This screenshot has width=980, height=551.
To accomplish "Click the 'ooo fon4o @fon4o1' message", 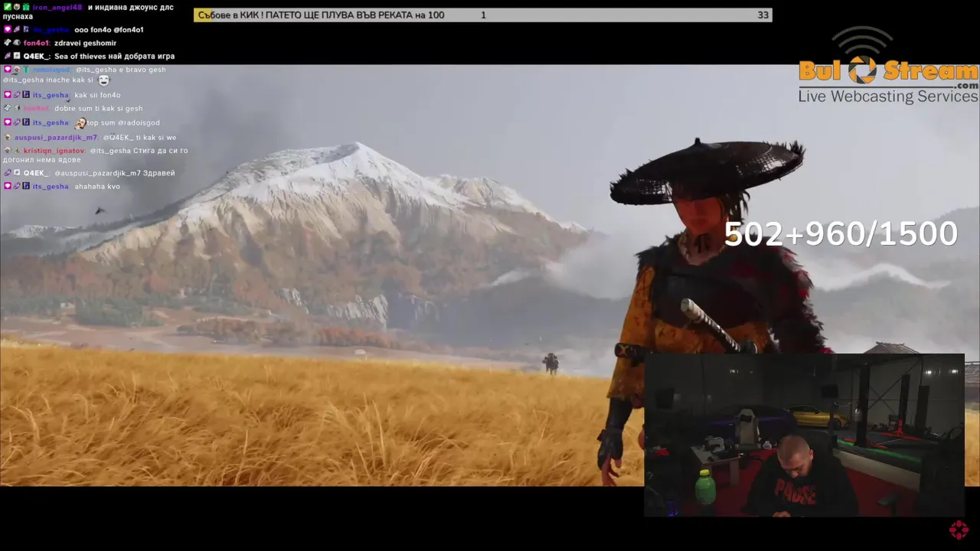I will pyautogui.click(x=109, y=30).
